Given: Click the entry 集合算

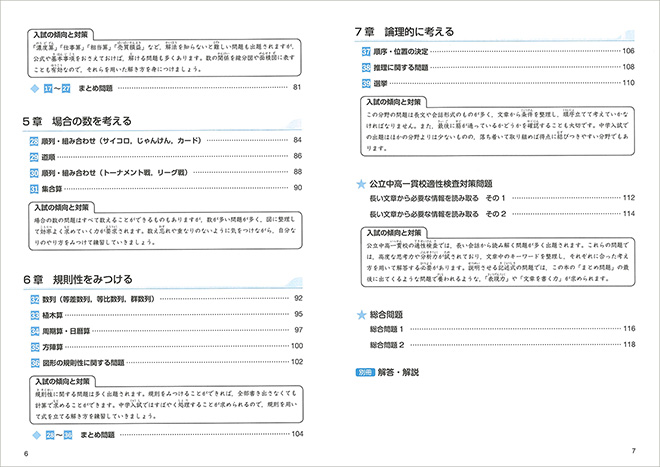Looking at the screenshot, I should (52, 189).
